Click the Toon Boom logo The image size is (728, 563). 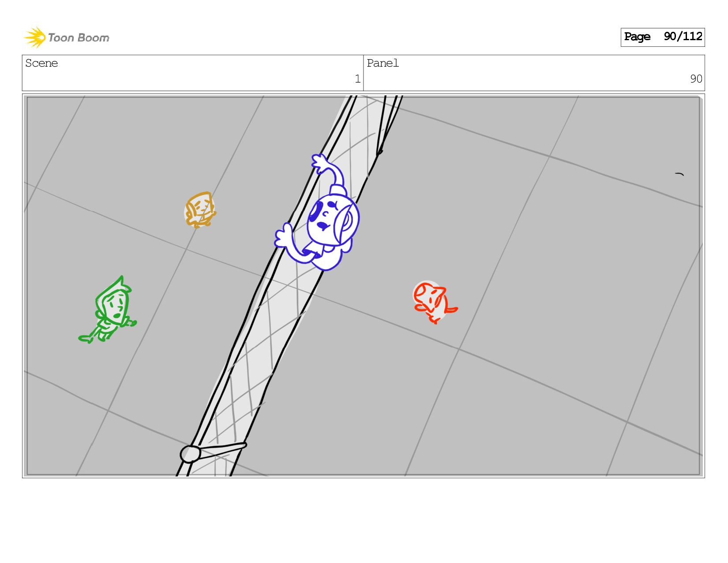[x=67, y=38]
